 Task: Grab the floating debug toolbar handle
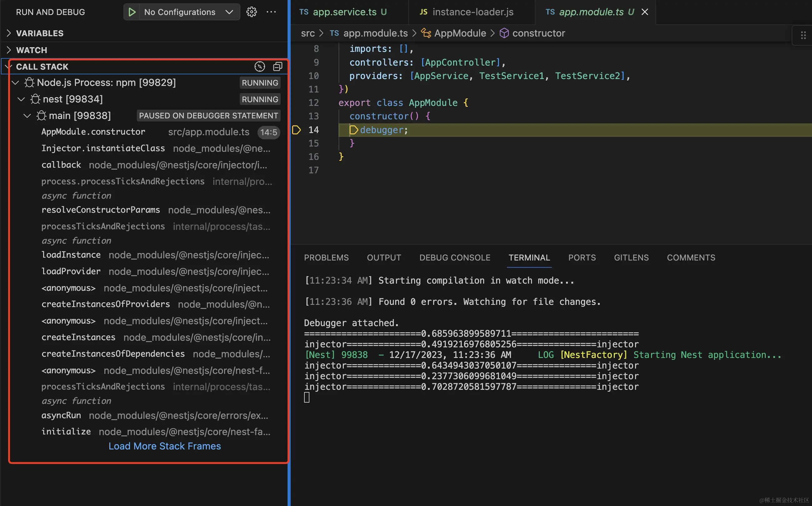803,35
